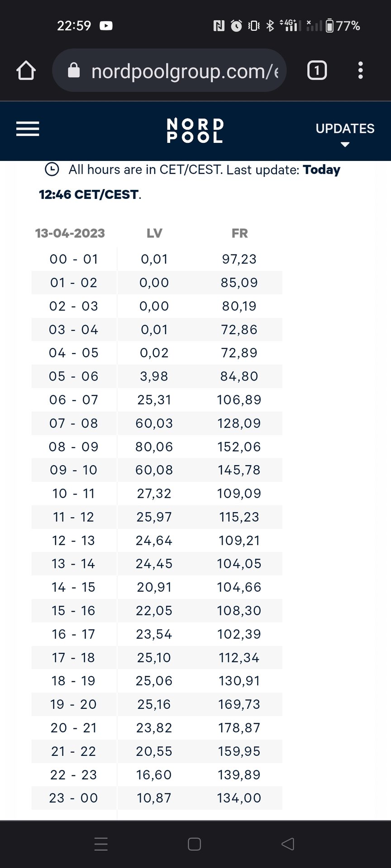Open the hamburger navigation menu
This screenshot has height=868, width=391.
[28, 129]
